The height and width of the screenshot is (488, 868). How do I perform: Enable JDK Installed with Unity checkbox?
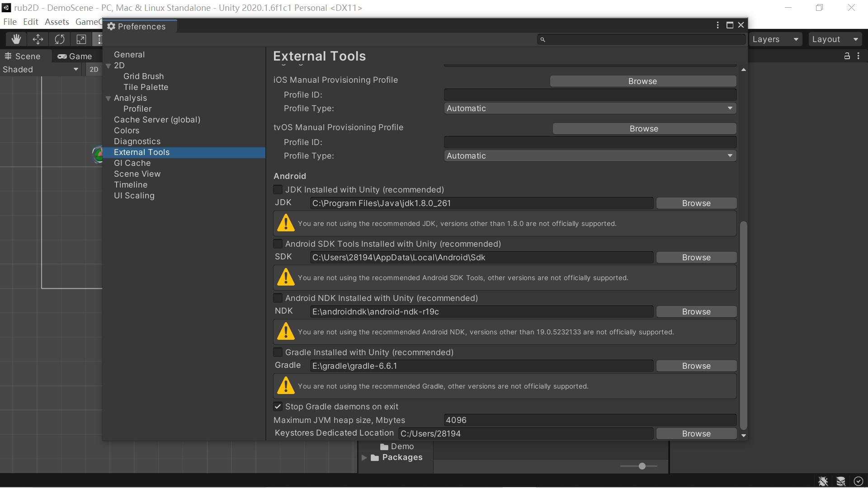278,189
